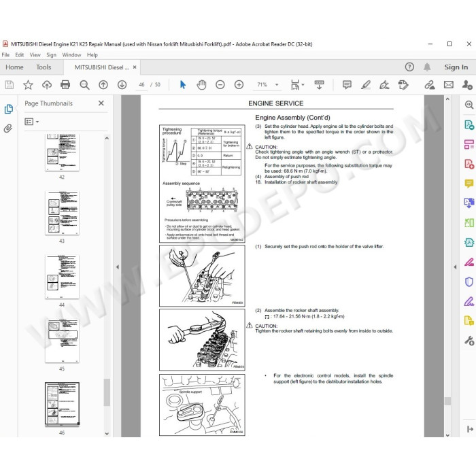Click the Save file icon
This screenshot has height=476, width=476.
click(10, 85)
